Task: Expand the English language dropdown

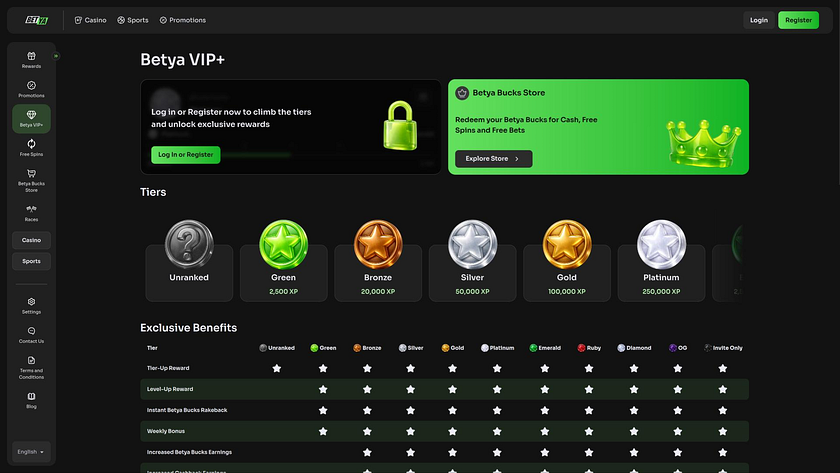Action: pyautogui.click(x=31, y=452)
